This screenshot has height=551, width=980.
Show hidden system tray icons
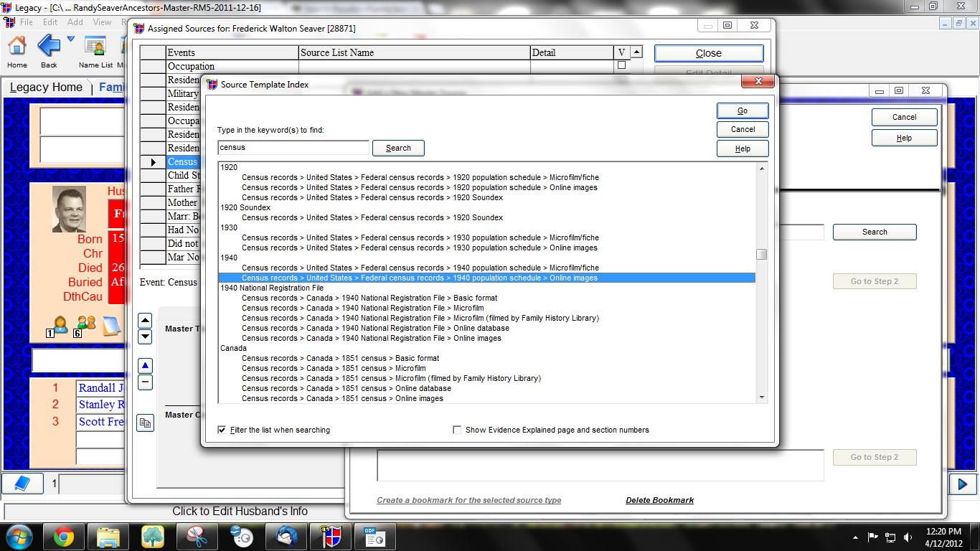[855, 537]
